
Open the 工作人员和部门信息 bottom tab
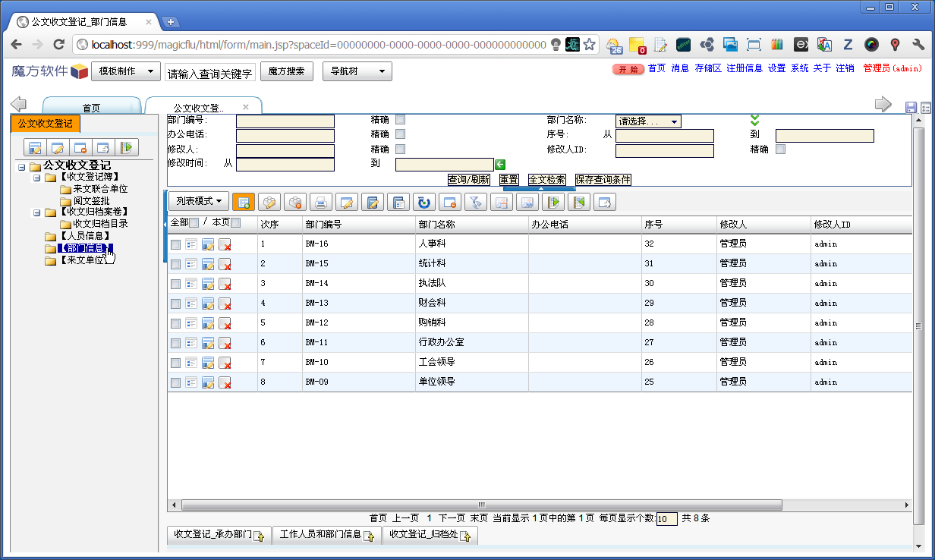click(x=326, y=535)
